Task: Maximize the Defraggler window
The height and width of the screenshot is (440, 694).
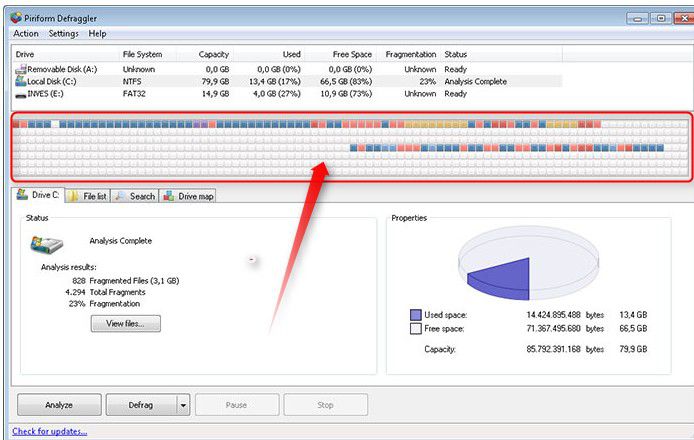Action: [x=661, y=18]
